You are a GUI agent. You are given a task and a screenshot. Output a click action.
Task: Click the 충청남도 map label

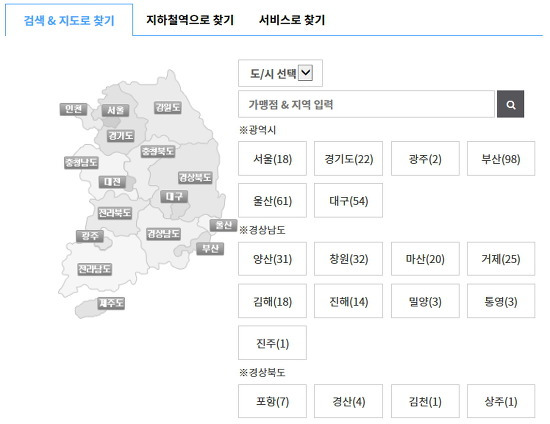point(81,162)
